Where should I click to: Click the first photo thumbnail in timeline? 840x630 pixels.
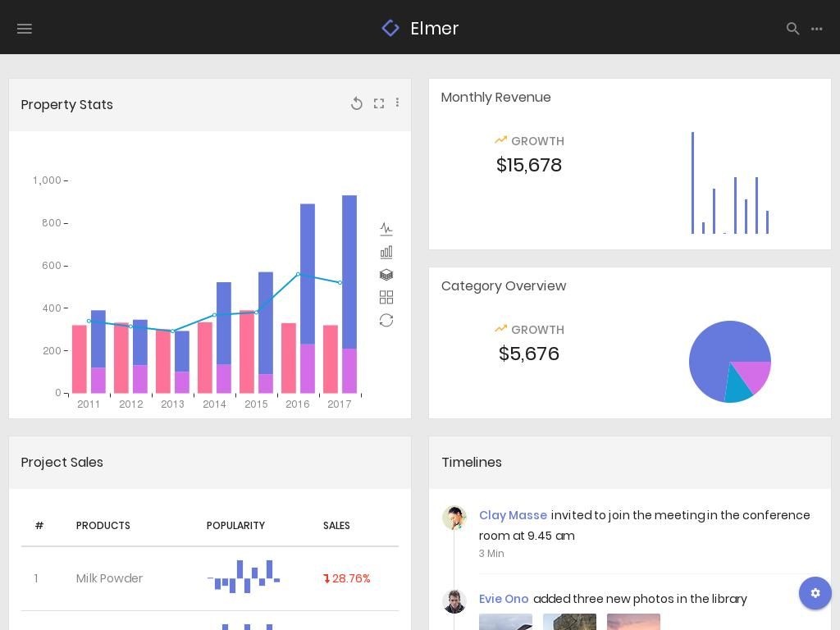tap(505, 622)
